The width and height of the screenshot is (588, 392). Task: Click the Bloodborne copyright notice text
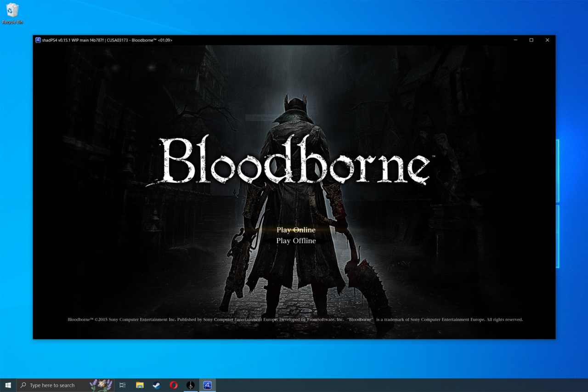pyautogui.click(x=295, y=319)
